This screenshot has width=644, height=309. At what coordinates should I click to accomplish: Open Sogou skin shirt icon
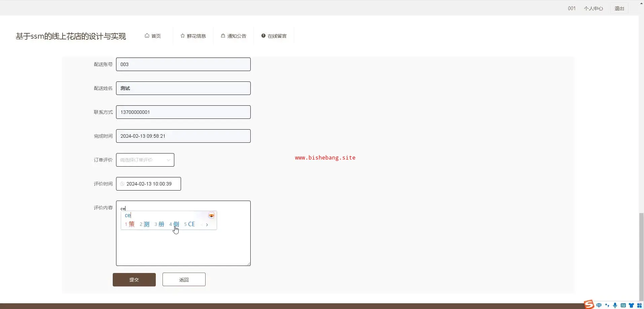point(631,305)
